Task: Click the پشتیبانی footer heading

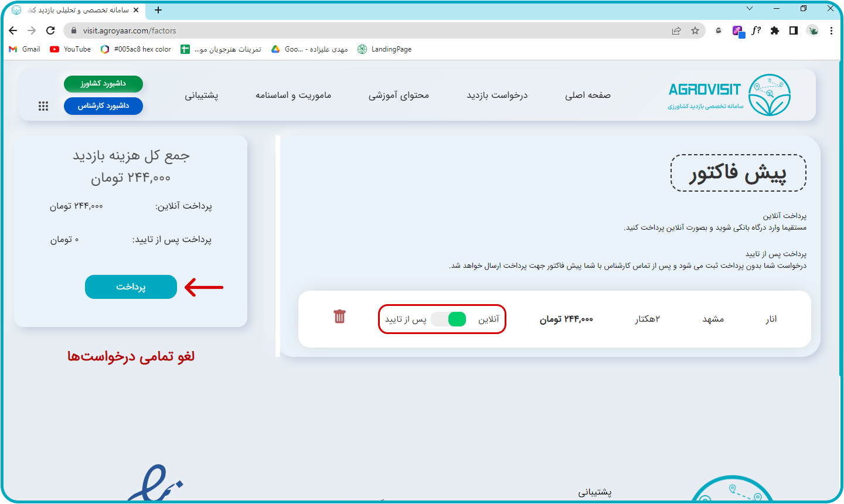Action: click(x=595, y=492)
